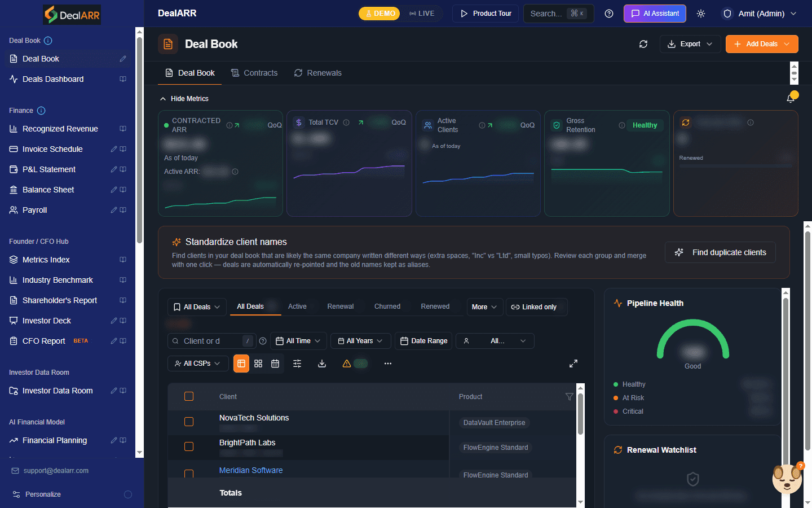Image resolution: width=812 pixels, height=508 pixels.
Task: Click Find duplicate clients button
Action: [x=720, y=252]
